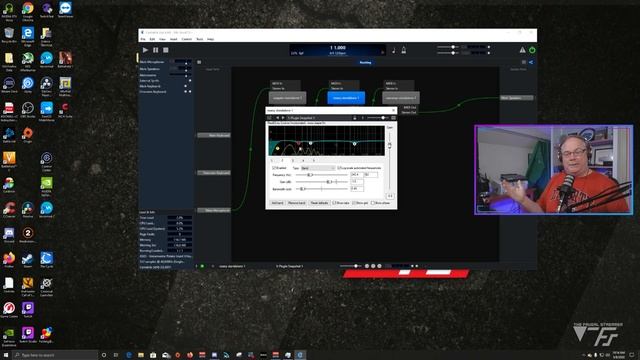Click the Add band button
640x360 pixels.
277,203
